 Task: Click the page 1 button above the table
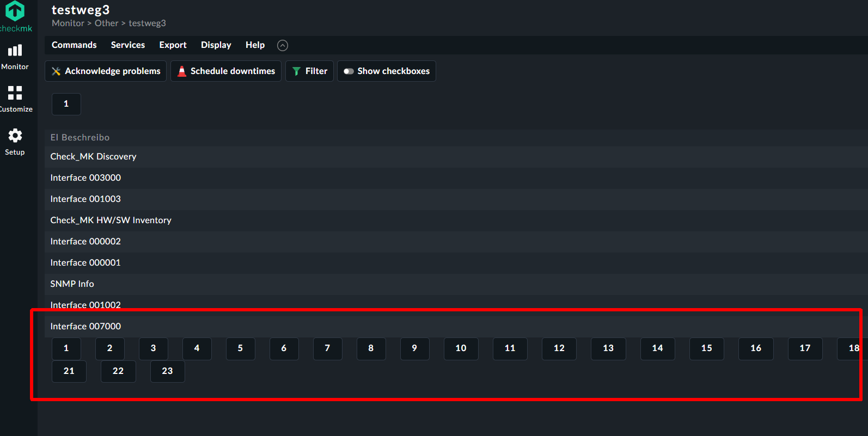(x=66, y=104)
